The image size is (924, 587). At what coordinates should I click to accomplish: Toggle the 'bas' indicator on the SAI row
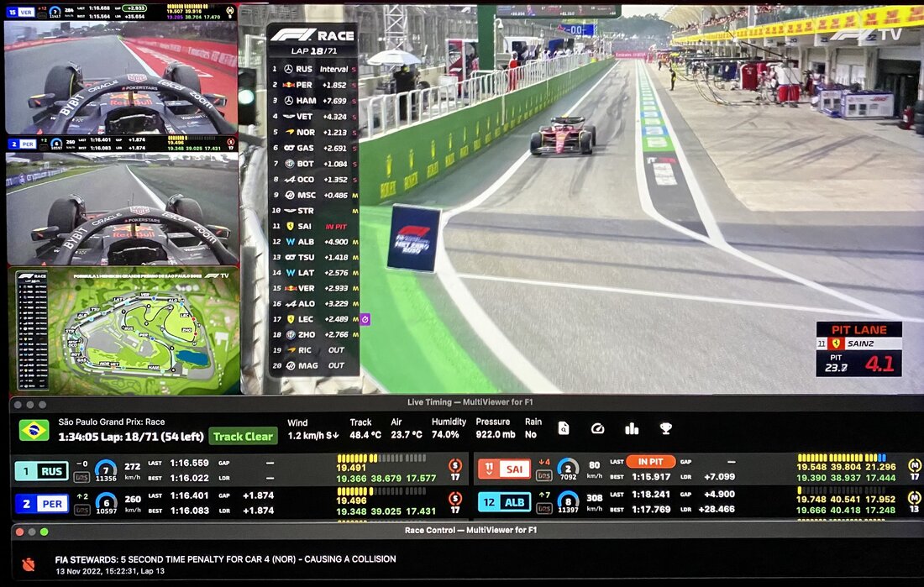click(x=544, y=475)
